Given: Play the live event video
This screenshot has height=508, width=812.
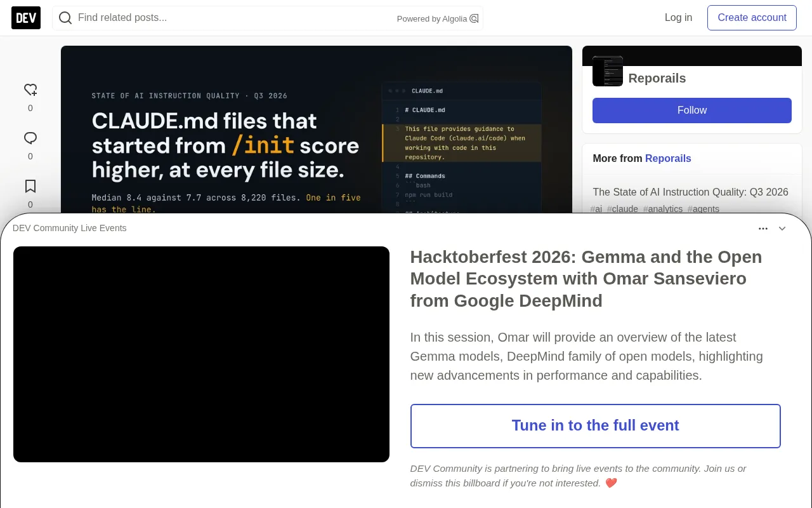Looking at the screenshot, I should point(201,354).
